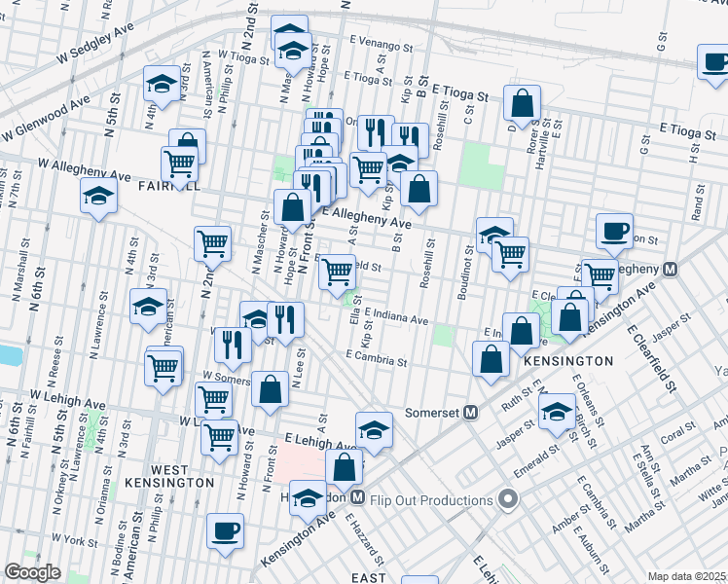Click the E Hazzard St street label

364,539
